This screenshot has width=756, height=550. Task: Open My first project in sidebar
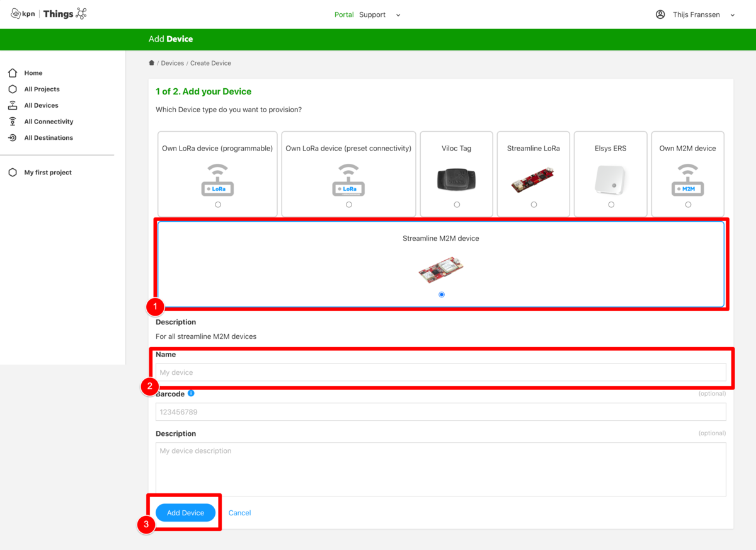coord(48,173)
